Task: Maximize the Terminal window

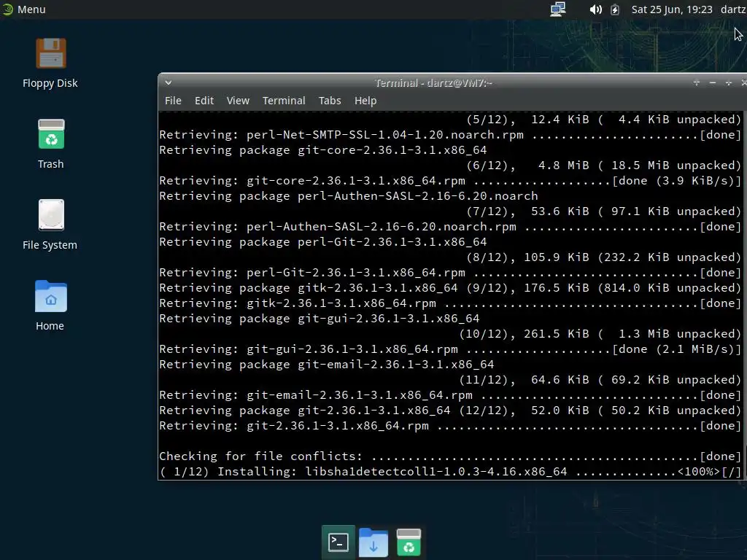Action: pyautogui.click(x=729, y=83)
